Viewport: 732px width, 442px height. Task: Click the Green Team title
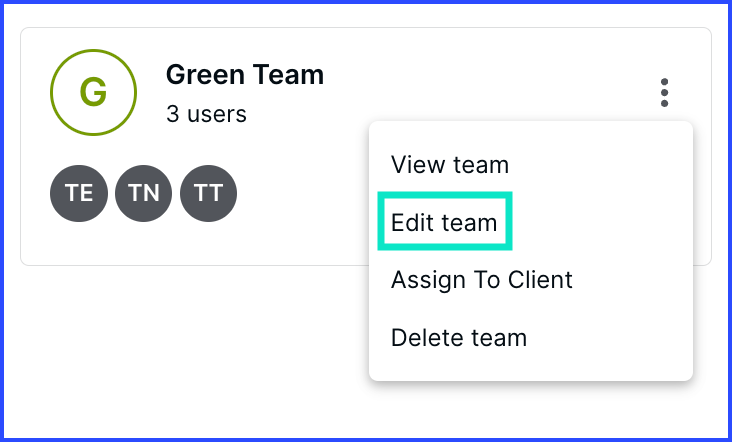click(x=245, y=75)
